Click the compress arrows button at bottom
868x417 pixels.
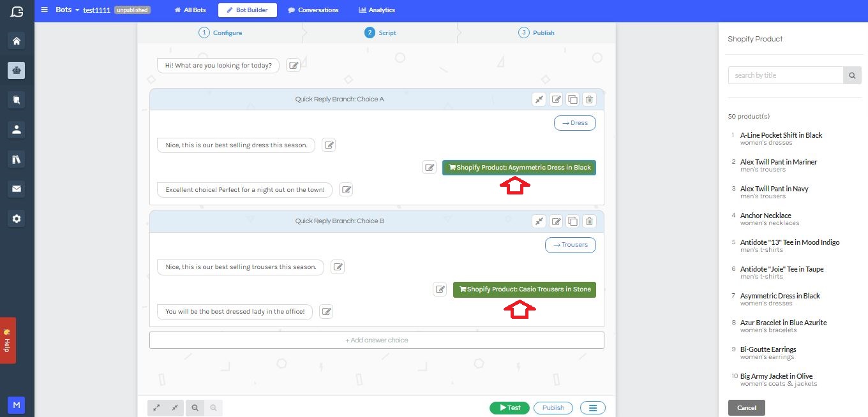pos(174,408)
